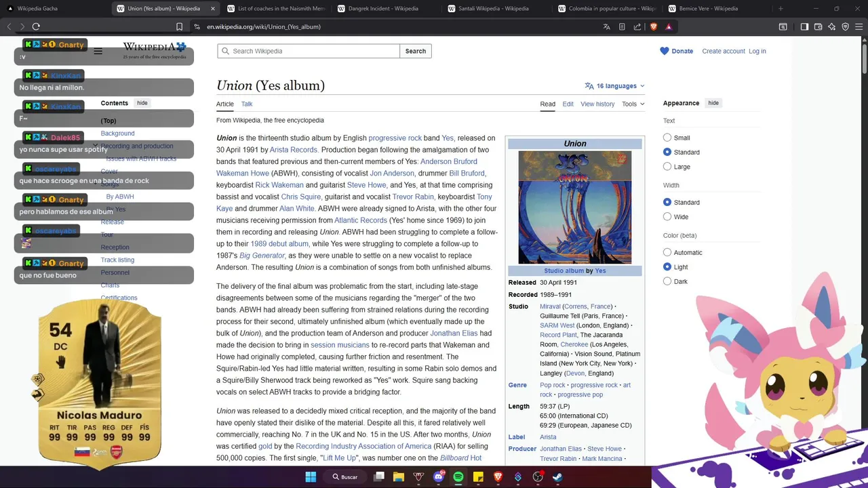868x488 pixels.
Task: Open OBS Studio from the taskbar
Action: (x=538, y=476)
